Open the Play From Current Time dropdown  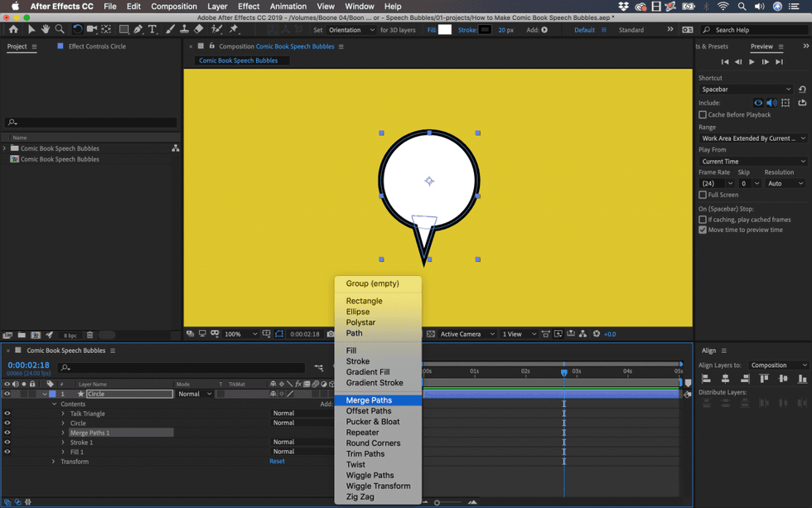point(752,162)
